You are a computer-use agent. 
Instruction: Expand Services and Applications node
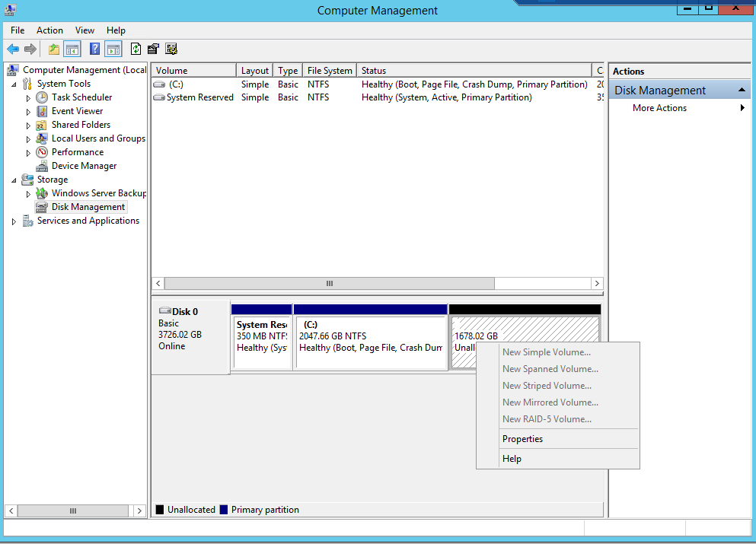(14, 221)
